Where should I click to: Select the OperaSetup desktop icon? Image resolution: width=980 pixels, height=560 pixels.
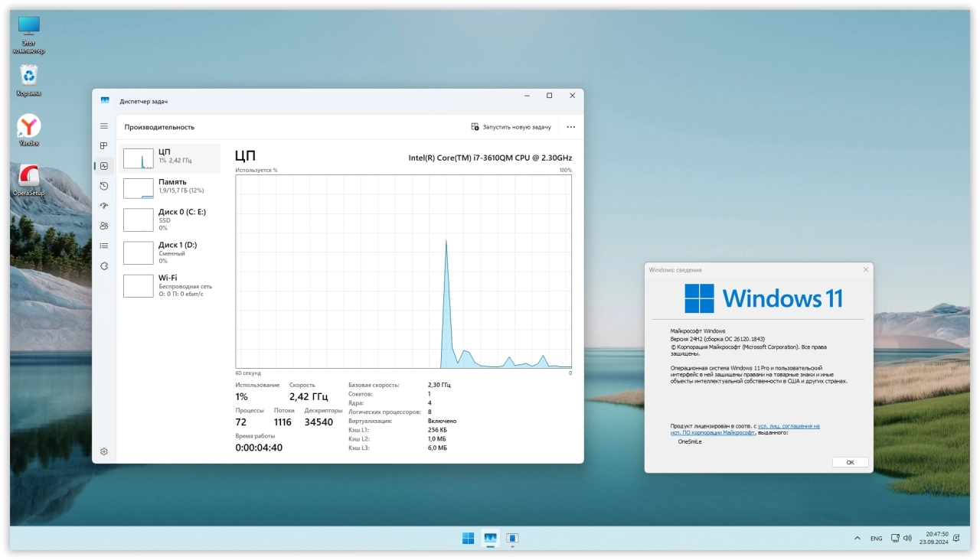coord(29,181)
